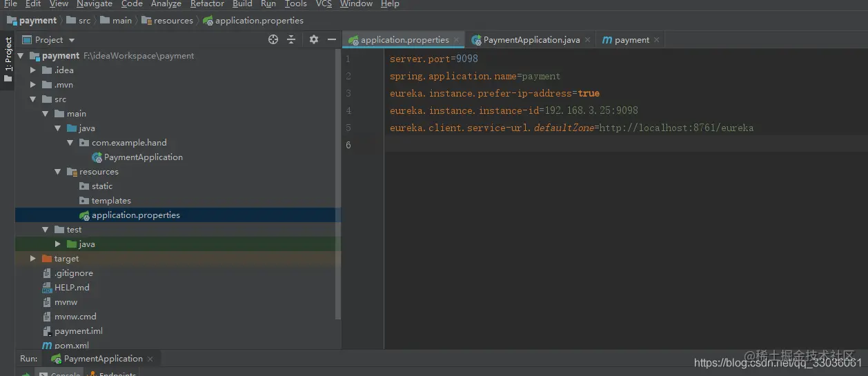This screenshot has height=376, width=868.
Task: Close the application.properties tab
Action: coord(456,40)
